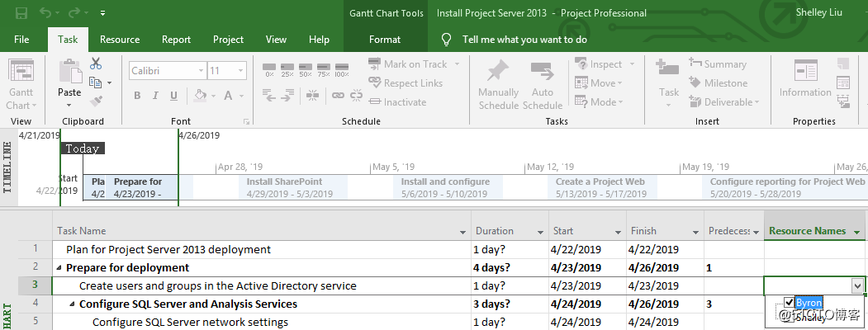Mark task 100% complete
The image size is (868, 330).
[342, 69]
